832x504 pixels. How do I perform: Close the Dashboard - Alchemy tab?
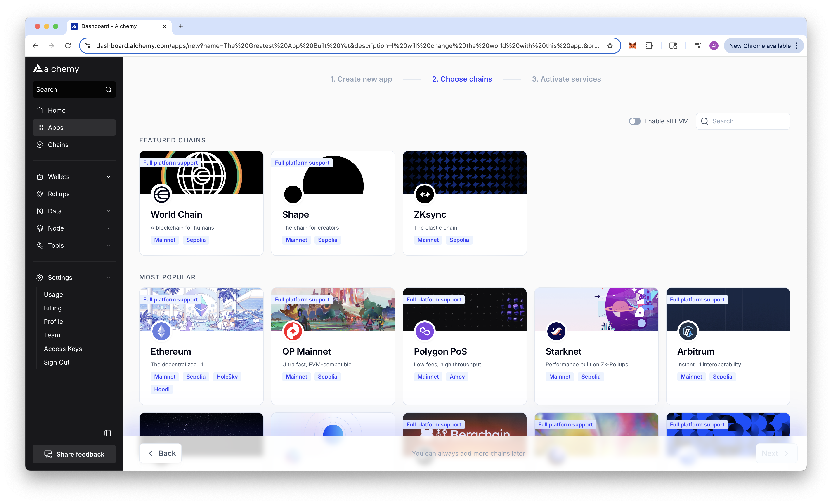165,26
